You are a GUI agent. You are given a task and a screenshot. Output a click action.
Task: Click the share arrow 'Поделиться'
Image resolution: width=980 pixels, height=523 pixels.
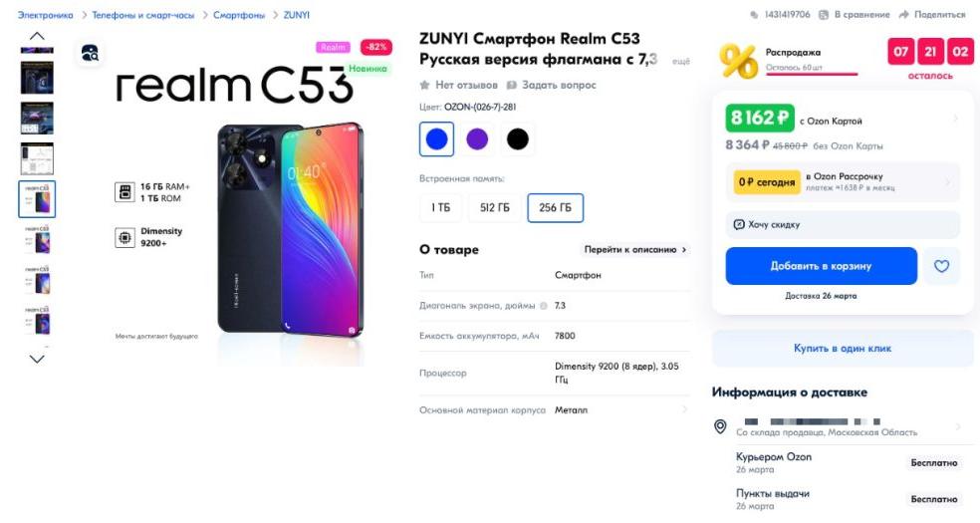(x=903, y=15)
